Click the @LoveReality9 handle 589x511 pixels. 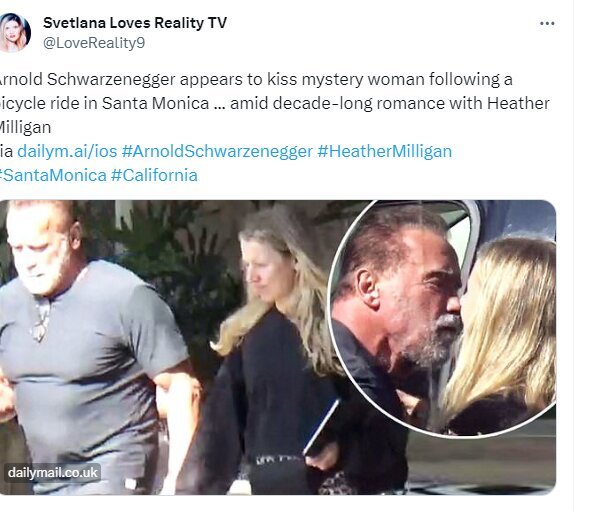tap(94, 43)
